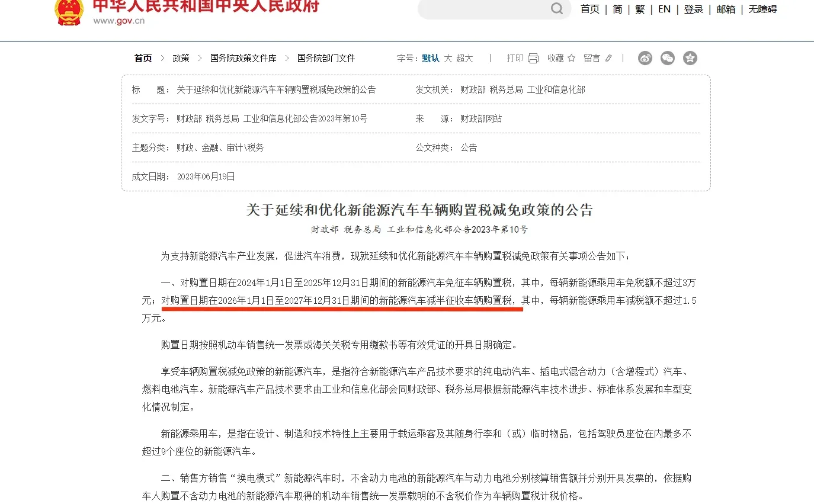Open the 政策 breadcrumb section

tap(181, 58)
